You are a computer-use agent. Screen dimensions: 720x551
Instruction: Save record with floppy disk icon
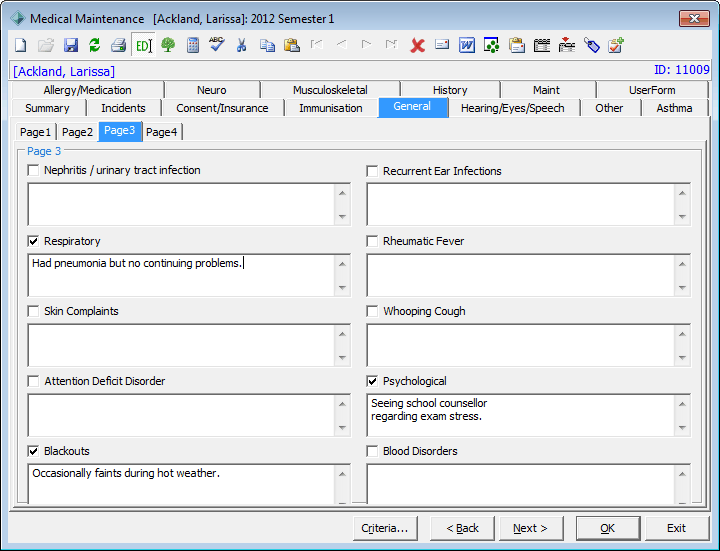click(x=71, y=45)
